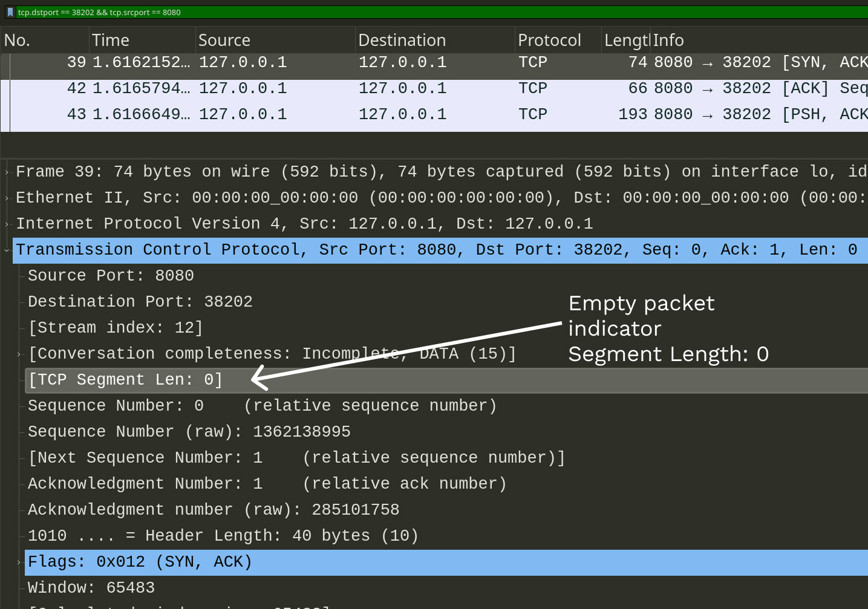The width and height of the screenshot is (868, 609).
Task: Click the Destination column header
Action: click(402, 39)
